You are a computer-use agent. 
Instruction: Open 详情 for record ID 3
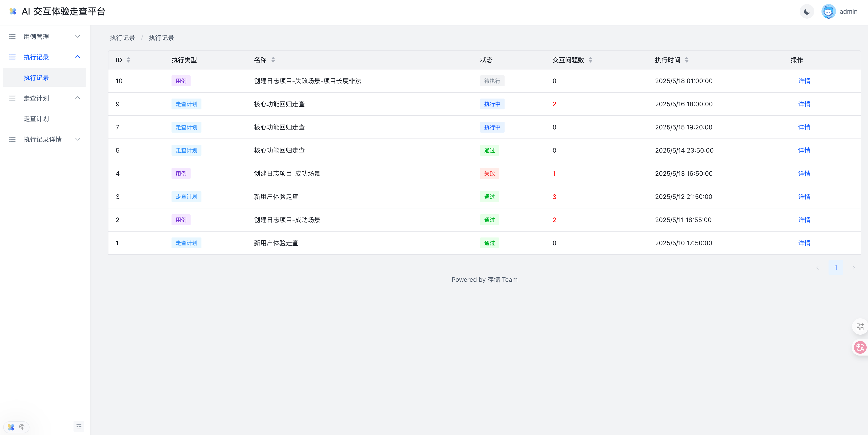coord(804,197)
